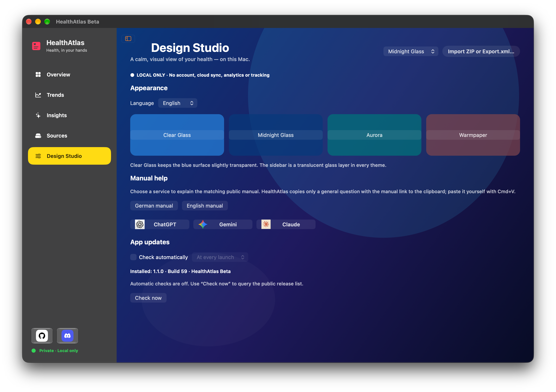Image resolution: width=556 pixels, height=392 pixels.
Task: Click the 'LOCAL ONLY' notice text
Action: click(x=203, y=75)
